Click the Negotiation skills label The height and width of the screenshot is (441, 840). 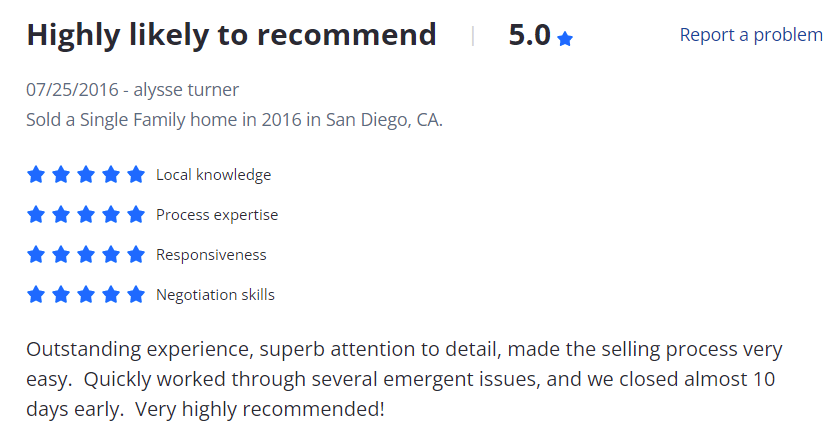coord(215,295)
